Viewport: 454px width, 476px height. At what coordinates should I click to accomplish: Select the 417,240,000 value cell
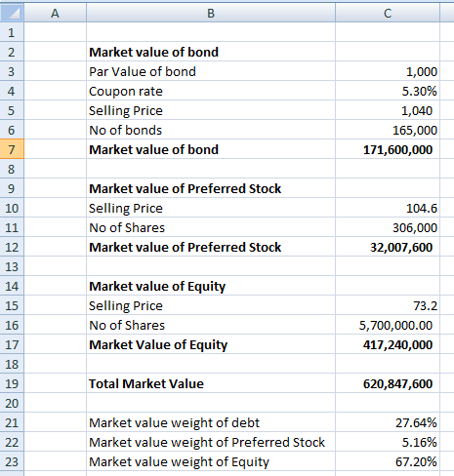click(x=388, y=344)
